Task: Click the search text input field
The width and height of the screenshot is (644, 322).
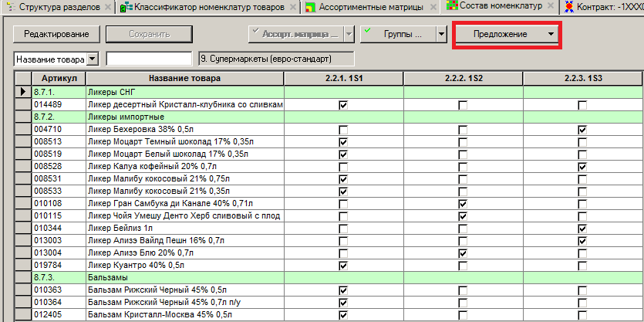Action: [x=149, y=59]
